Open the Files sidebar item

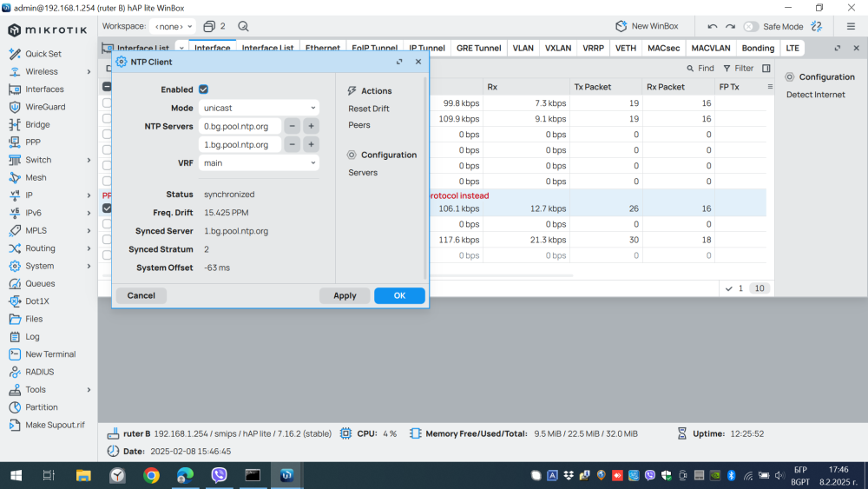coord(34,319)
